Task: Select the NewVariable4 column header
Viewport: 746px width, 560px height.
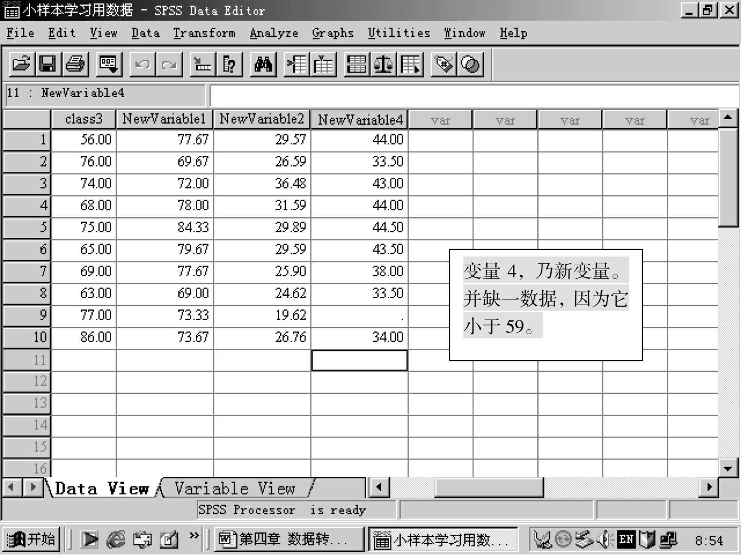Action: (x=359, y=119)
